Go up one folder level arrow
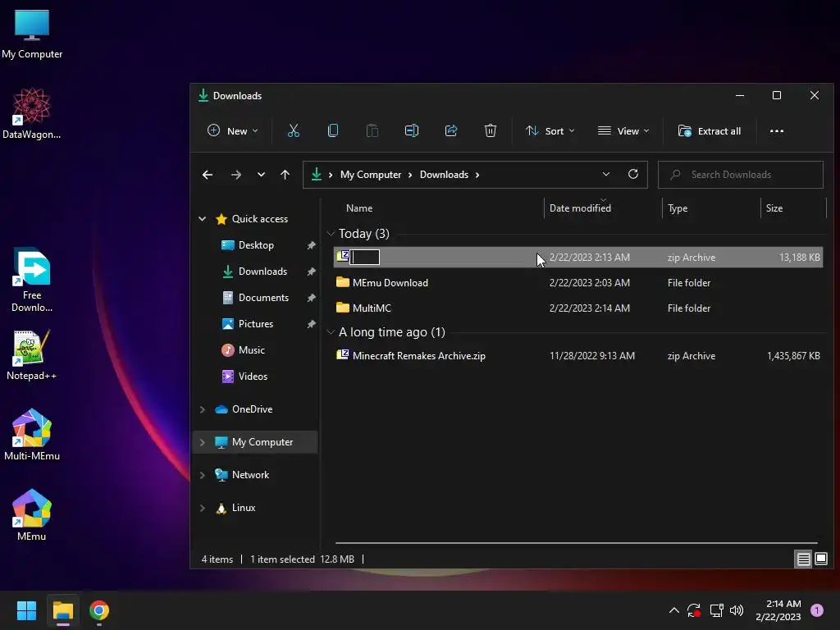 (285, 175)
